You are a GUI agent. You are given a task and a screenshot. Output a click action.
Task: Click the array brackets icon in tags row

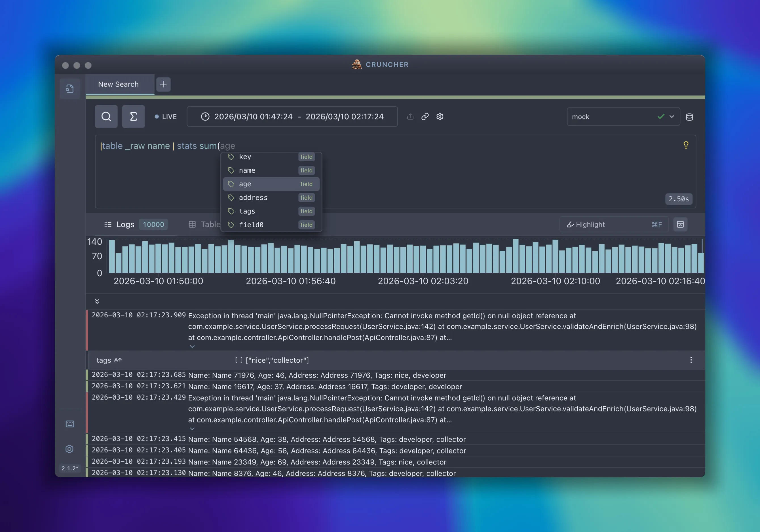click(239, 360)
